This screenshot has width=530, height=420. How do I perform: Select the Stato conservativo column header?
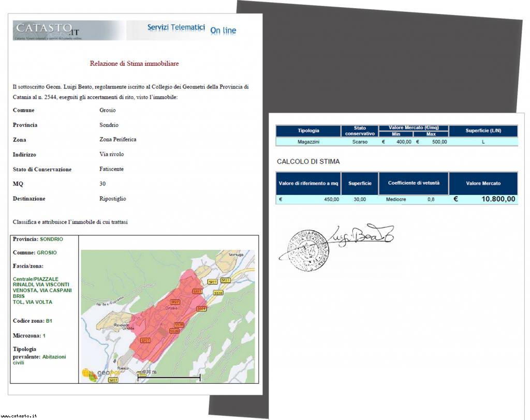pos(359,131)
